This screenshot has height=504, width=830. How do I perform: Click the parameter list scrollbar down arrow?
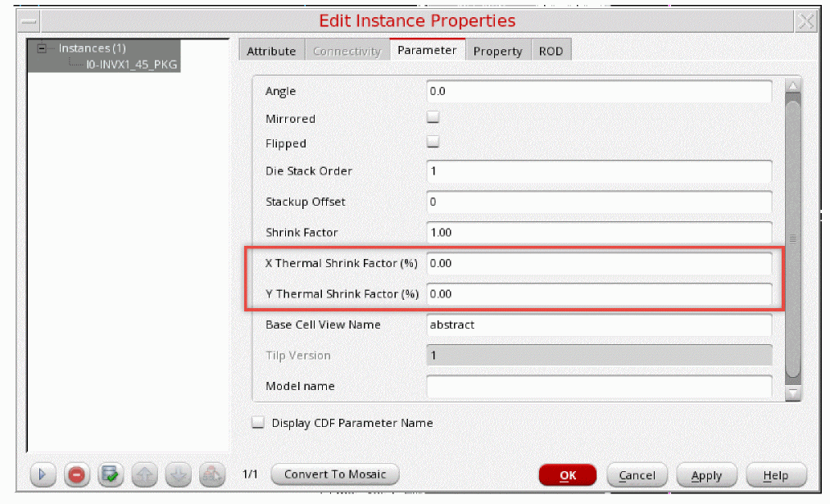pyautogui.click(x=793, y=393)
